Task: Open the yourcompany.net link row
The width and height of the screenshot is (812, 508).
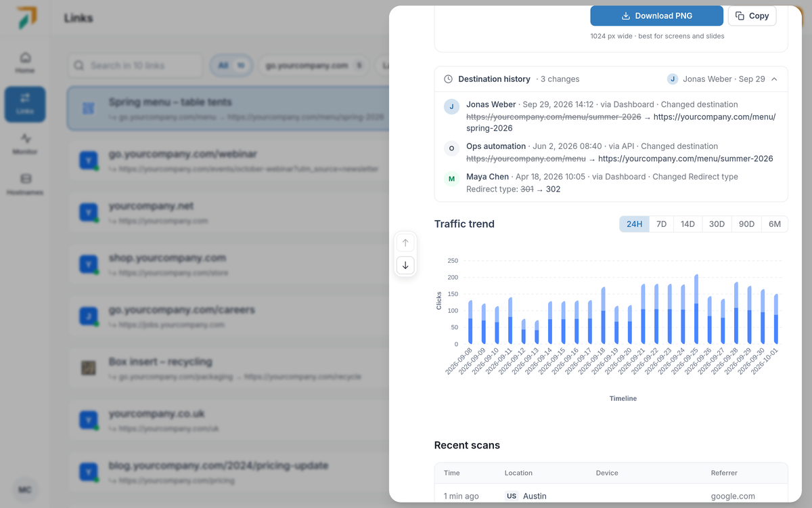Action: [229, 213]
